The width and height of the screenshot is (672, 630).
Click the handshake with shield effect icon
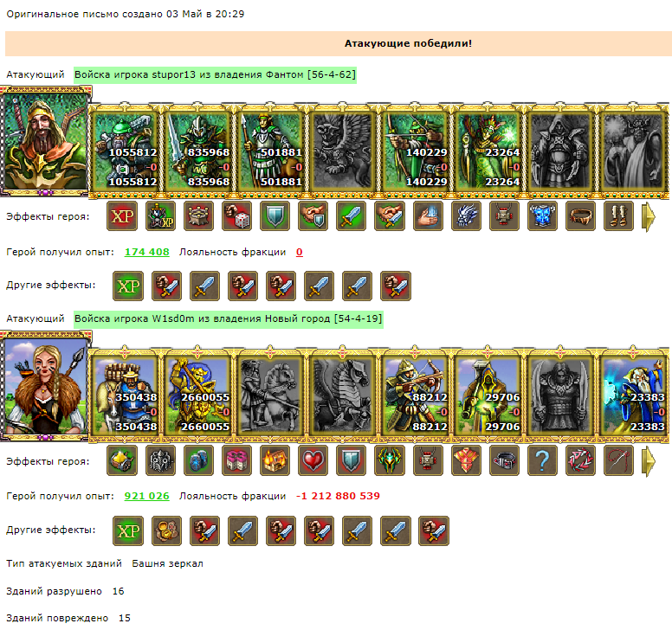(313, 216)
